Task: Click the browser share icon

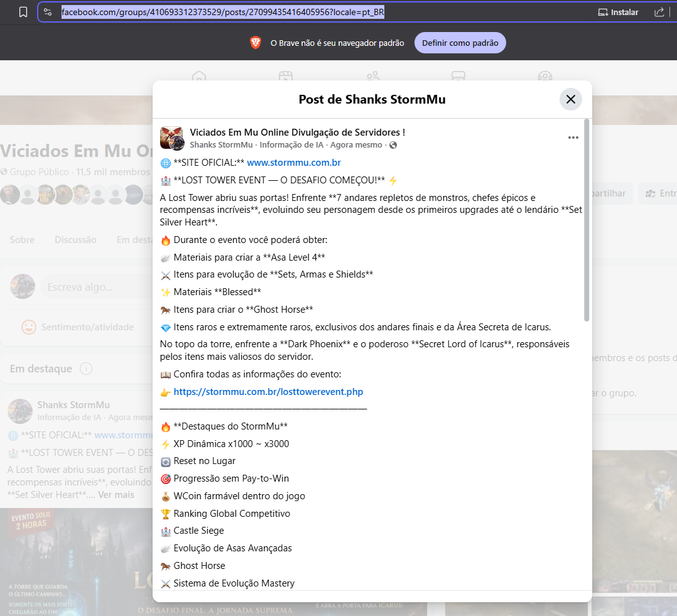Action: 659,12
